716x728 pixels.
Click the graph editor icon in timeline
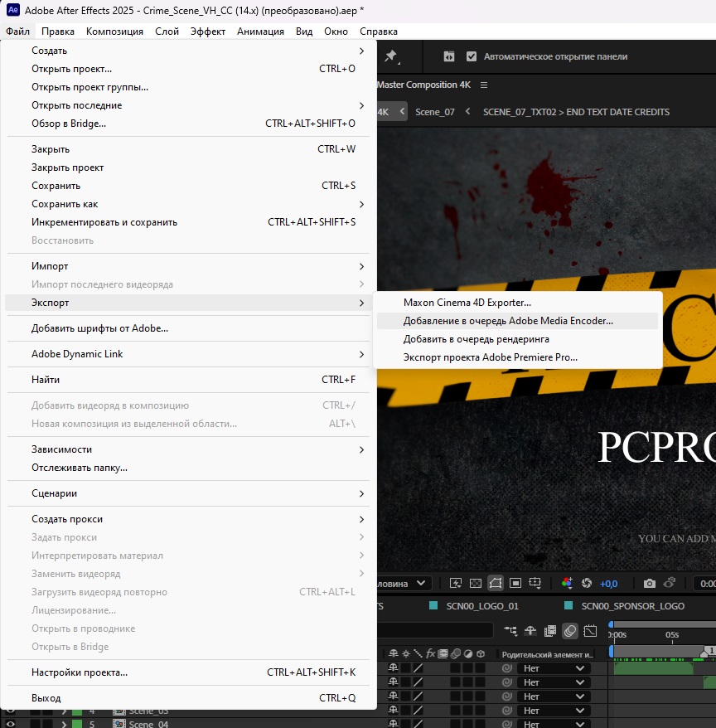coord(590,631)
